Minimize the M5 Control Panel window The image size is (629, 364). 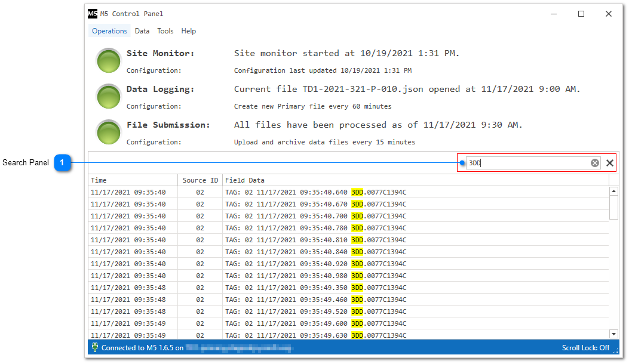click(554, 14)
